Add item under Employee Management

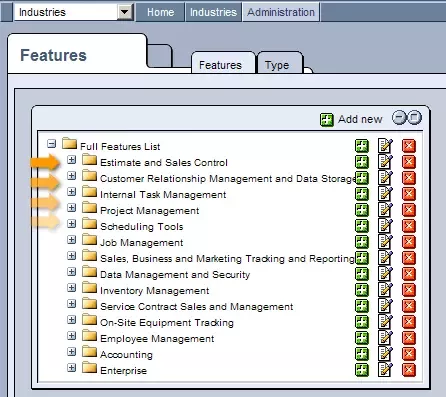tap(362, 338)
